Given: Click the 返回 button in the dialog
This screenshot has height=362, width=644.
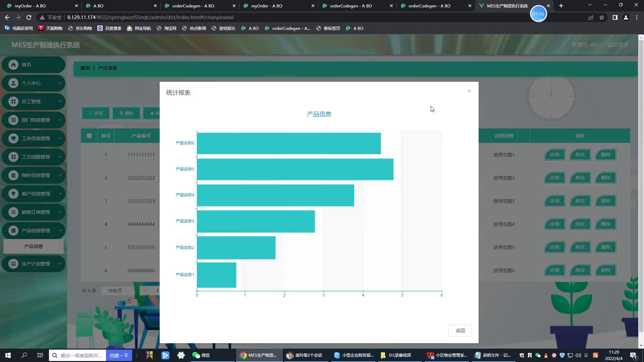Looking at the screenshot, I should tap(460, 330).
